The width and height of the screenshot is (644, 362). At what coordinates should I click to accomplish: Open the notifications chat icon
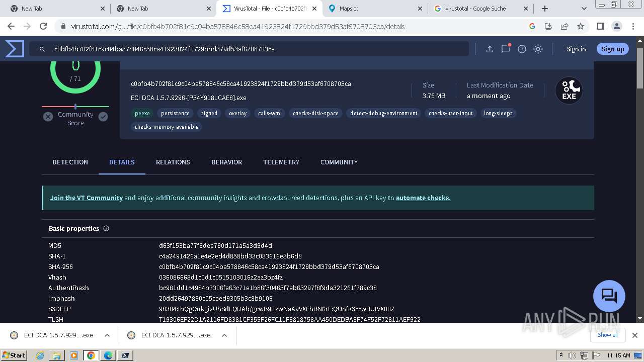(506, 49)
